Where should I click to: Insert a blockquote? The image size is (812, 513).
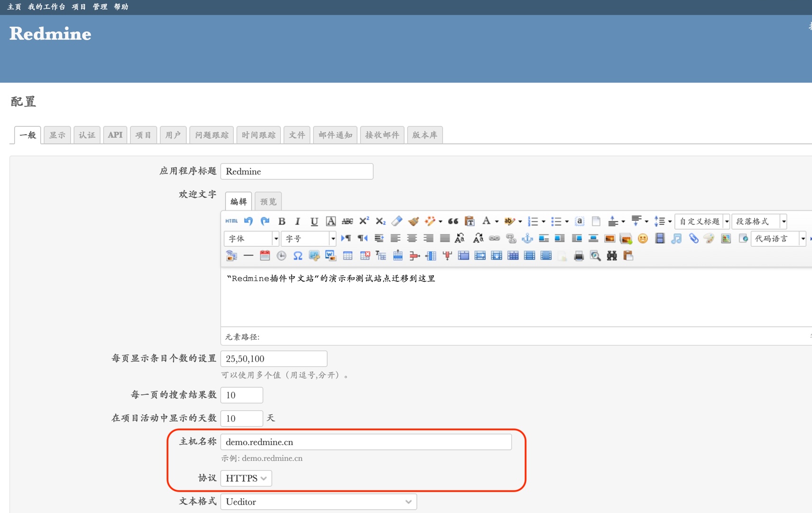tap(453, 221)
